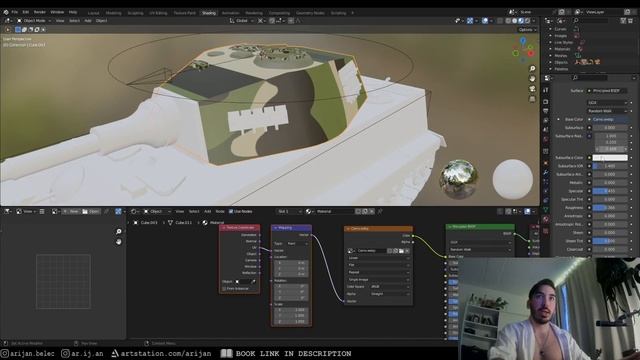Adjust Specular slider in properties
Viewport: 640px width, 360px height.
pos(610,191)
